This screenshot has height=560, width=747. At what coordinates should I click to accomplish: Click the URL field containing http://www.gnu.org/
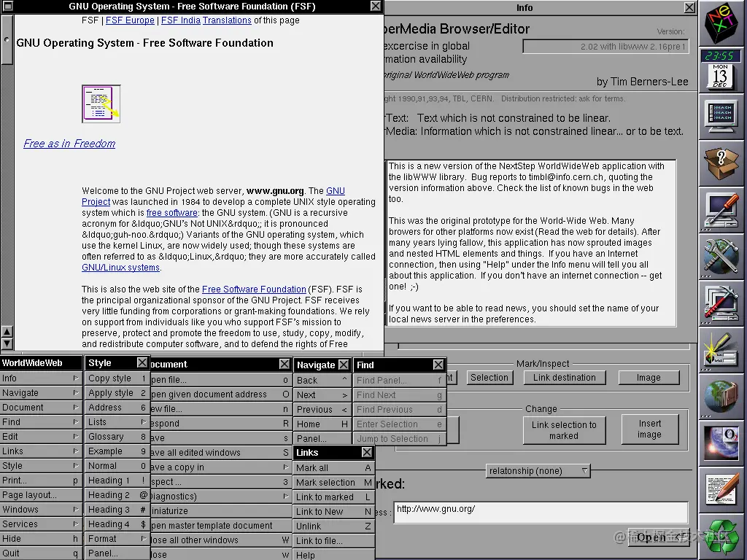click(x=540, y=513)
